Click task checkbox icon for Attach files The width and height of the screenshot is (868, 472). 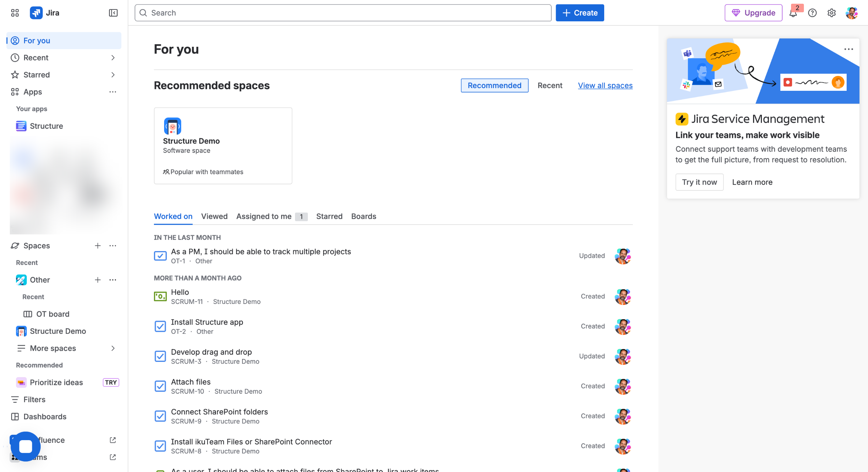coord(160,386)
